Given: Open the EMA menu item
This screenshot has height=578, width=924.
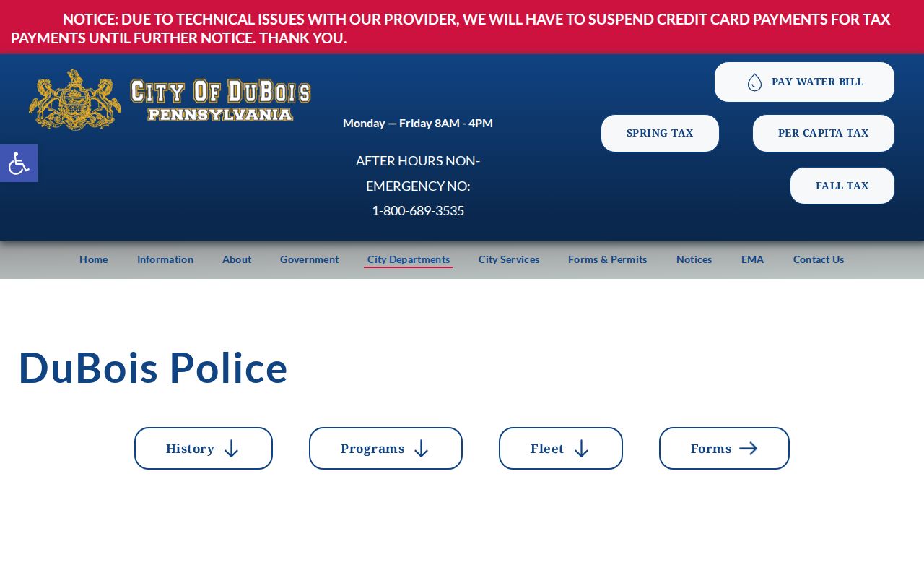Looking at the screenshot, I should click(752, 259).
